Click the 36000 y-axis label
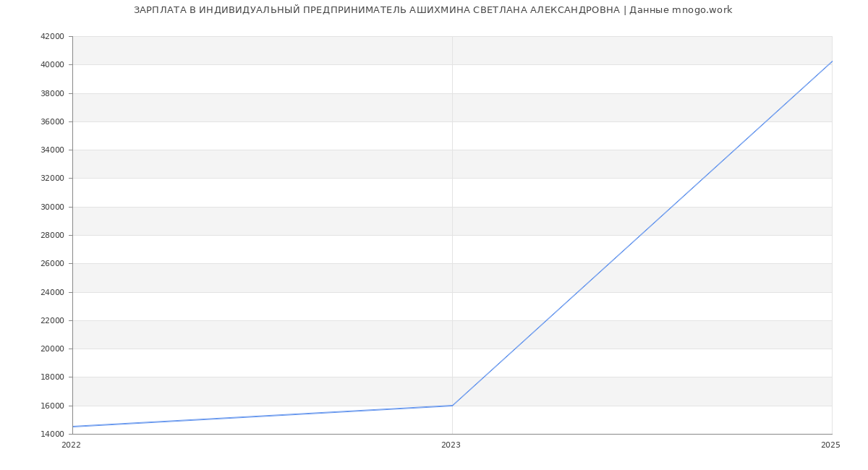The width and height of the screenshot is (868, 470). tap(52, 121)
